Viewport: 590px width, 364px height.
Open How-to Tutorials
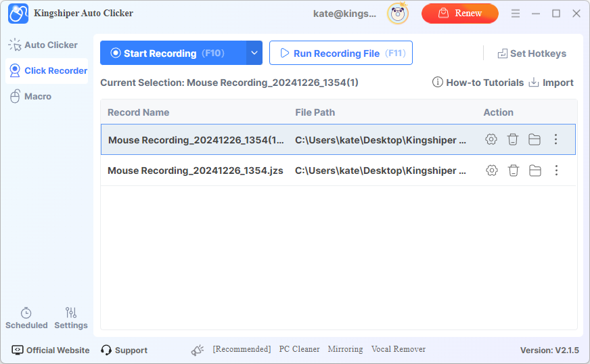click(x=478, y=83)
